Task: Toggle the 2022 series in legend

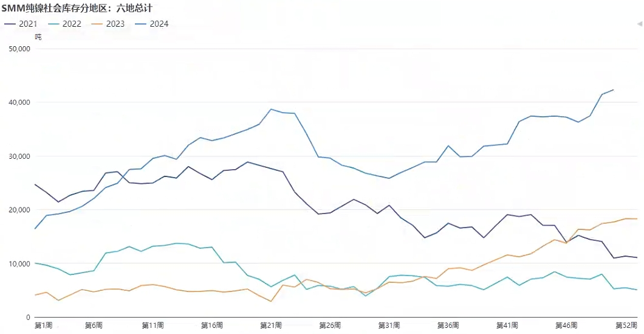Action: pyautogui.click(x=71, y=24)
